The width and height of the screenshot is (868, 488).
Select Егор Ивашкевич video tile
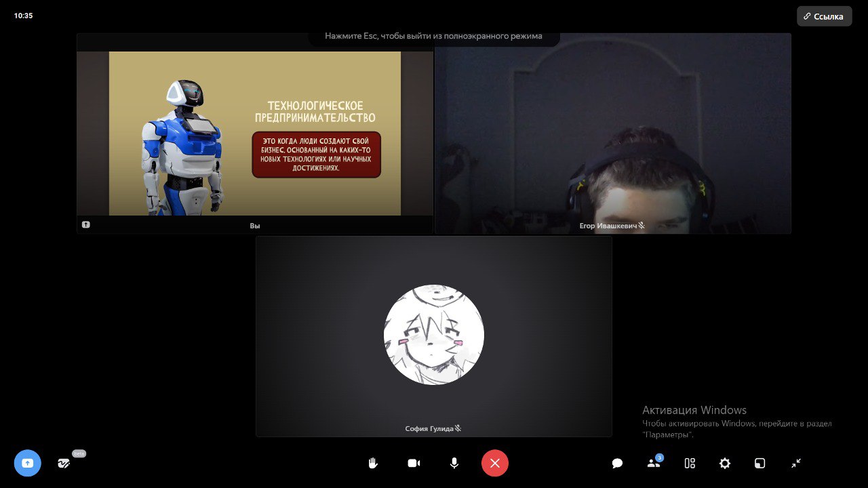coord(613,134)
